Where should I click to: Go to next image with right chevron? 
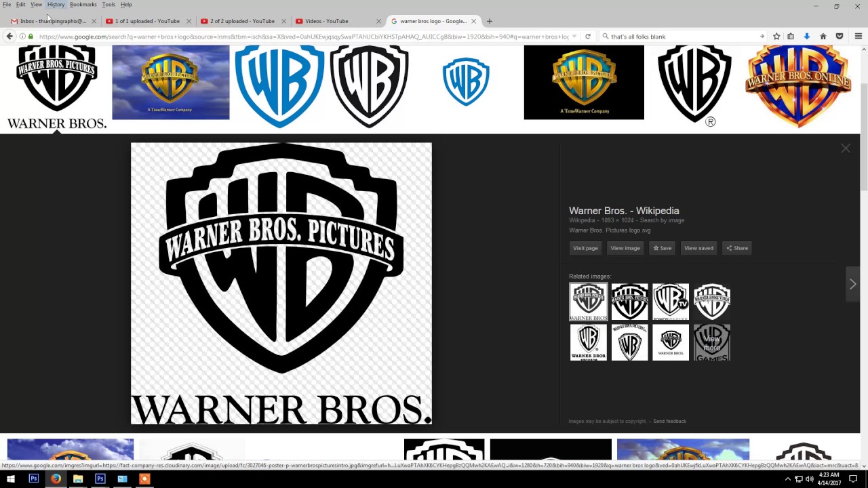(x=852, y=284)
